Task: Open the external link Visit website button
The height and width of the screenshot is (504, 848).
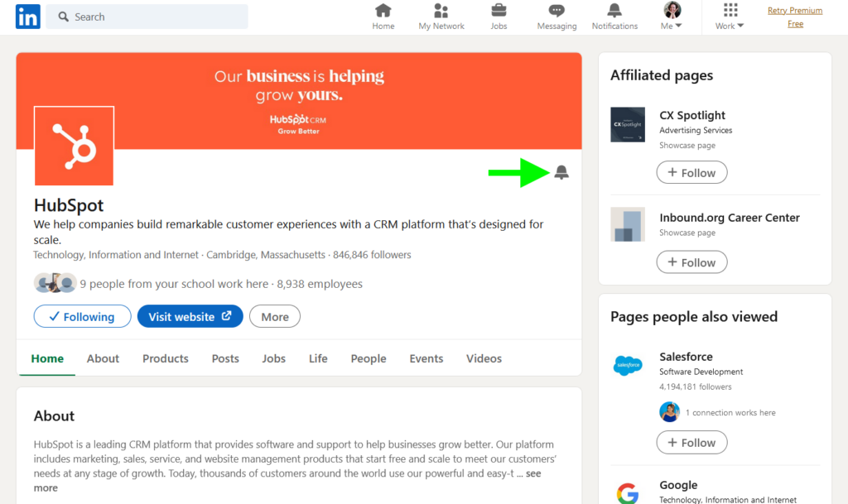Action: [190, 316]
